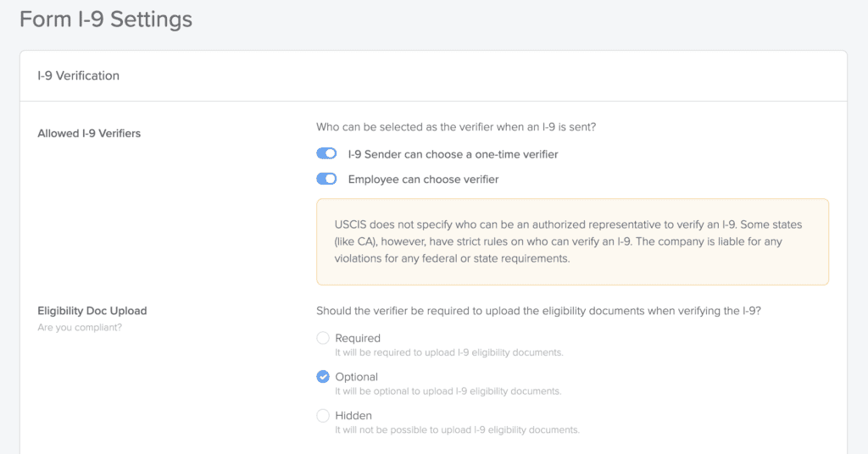Click the Allowed I-9 Verifiers setting label
This screenshot has width=868, height=454.
point(89,133)
